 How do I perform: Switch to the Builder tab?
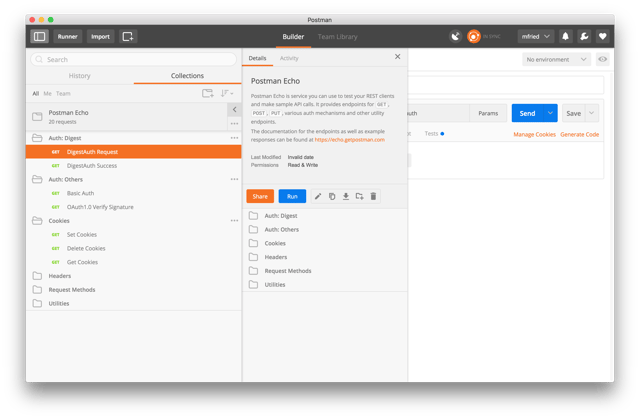293,37
